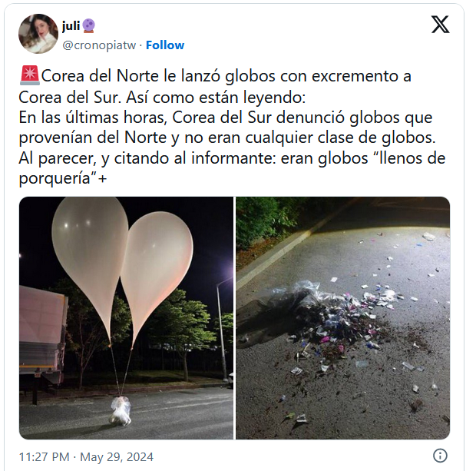Open the white balloons photo
The height and width of the screenshot is (471, 476).
(126, 318)
